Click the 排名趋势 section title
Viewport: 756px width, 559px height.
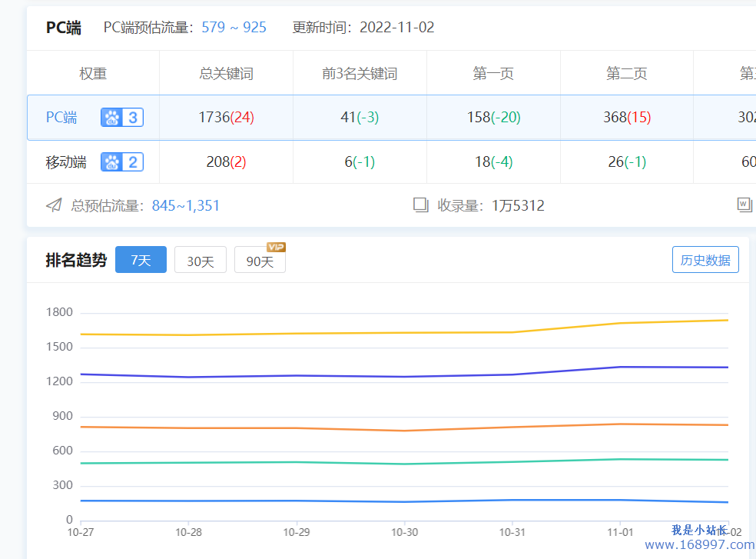[76, 260]
